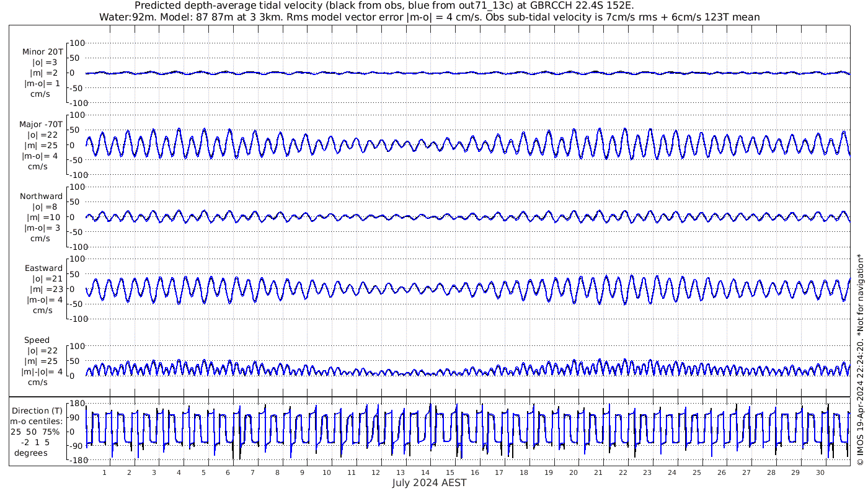
Task: Click the 'Direction (T)' panel label
Action: (37, 410)
